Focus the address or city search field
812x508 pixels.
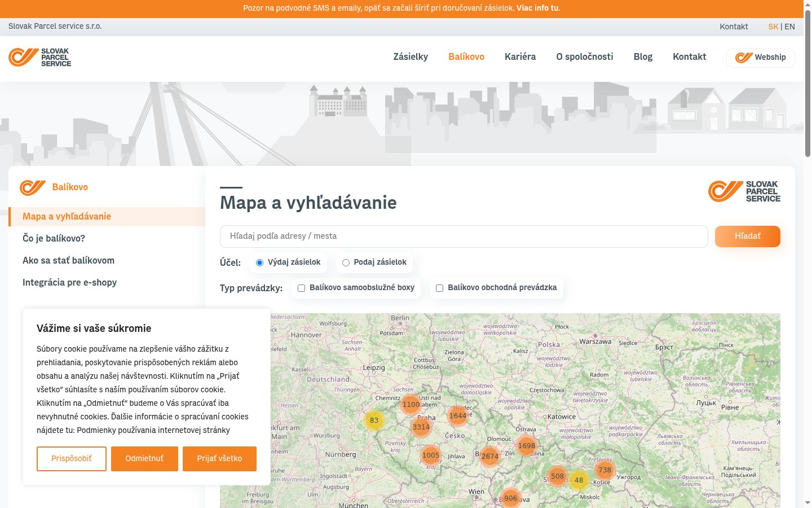pos(464,237)
